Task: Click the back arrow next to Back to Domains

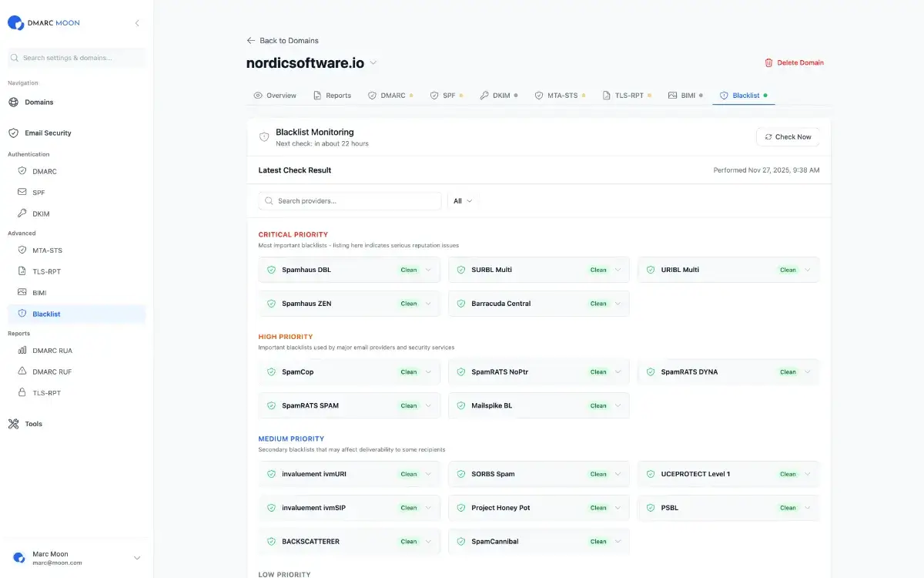Action: [251, 40]
